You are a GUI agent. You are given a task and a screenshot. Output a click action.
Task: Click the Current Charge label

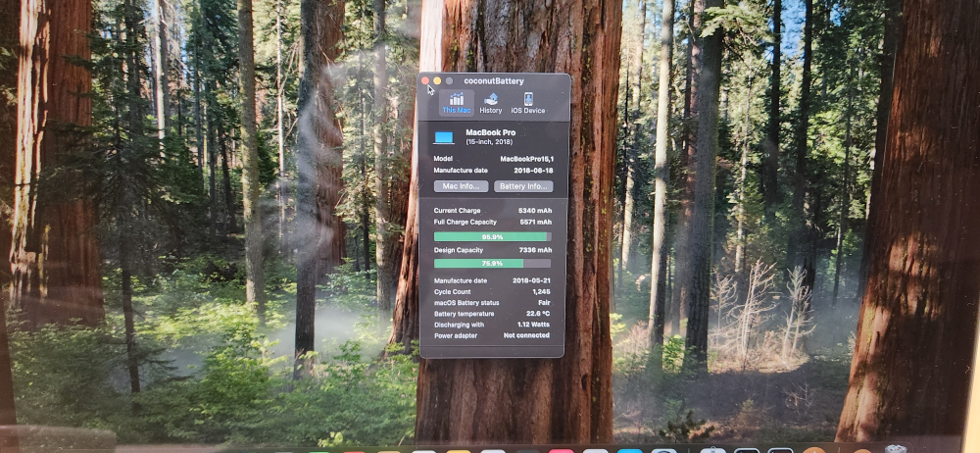[x=457, y=211]
